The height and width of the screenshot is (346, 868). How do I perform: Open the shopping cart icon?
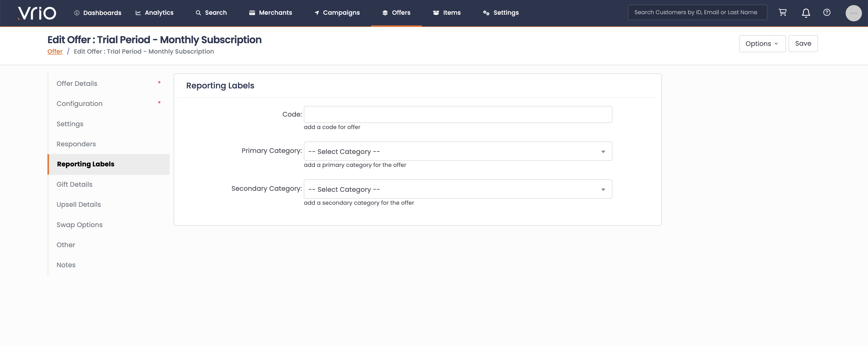coord(782,12)
